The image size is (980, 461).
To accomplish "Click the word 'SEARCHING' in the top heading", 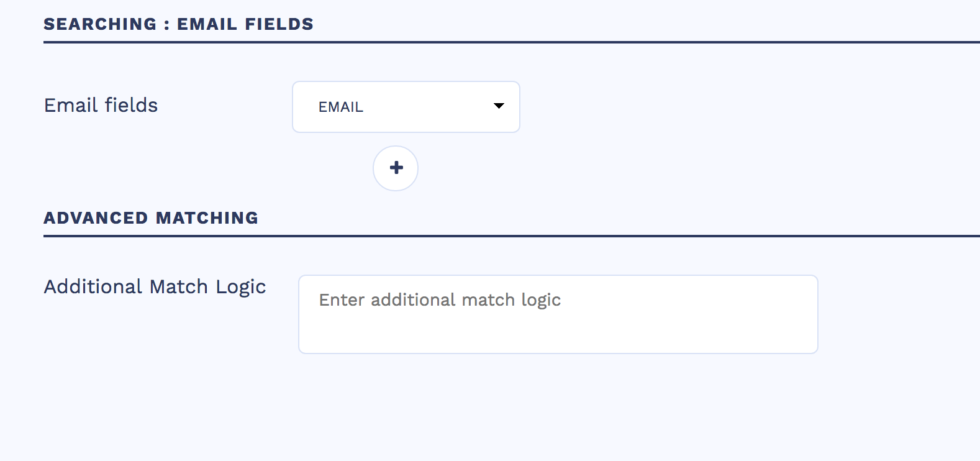I will (x=100, y=24).
